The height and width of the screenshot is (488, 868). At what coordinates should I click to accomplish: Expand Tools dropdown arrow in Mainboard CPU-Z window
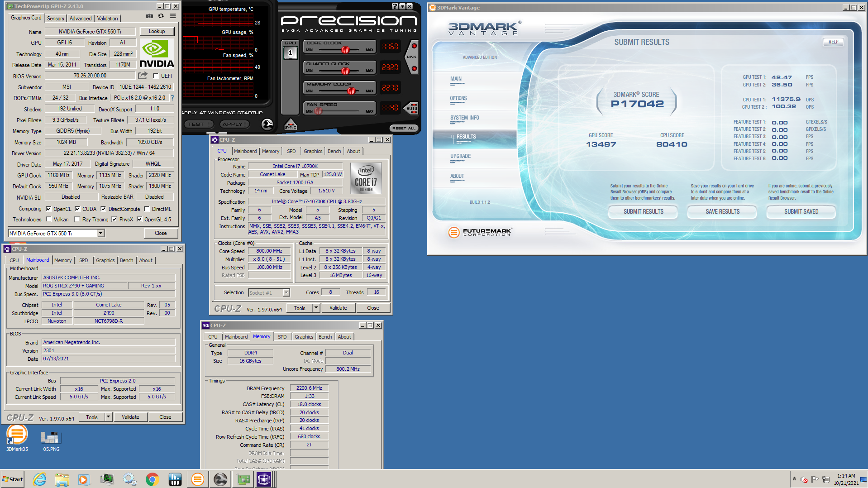pyautogui.click(x=108, y=417)
